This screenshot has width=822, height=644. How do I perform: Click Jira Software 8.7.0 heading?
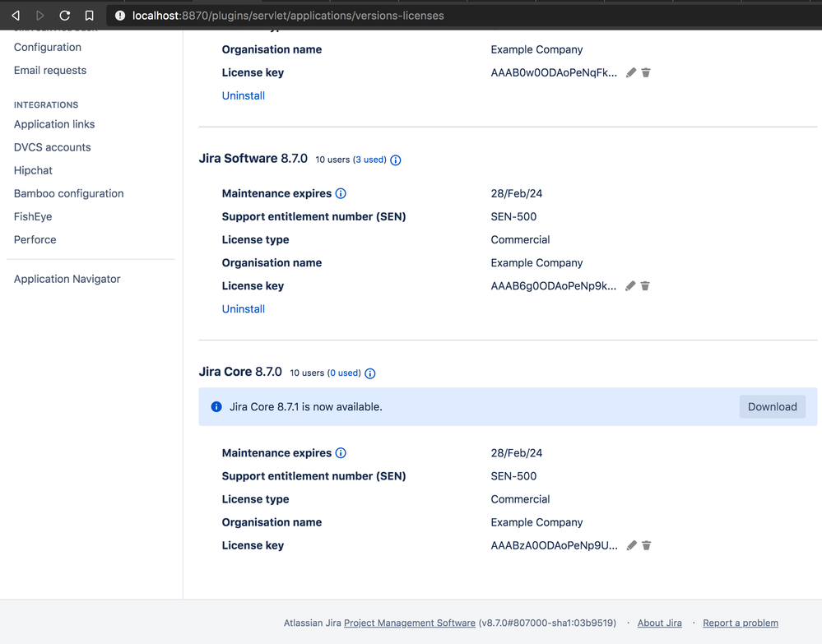click(253, 158)
